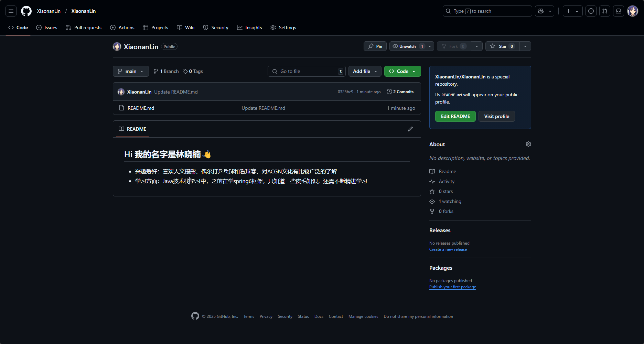Screen dimensions: 644x344
Task: Switch to the Issues tab
Action: tap(47, 28)
